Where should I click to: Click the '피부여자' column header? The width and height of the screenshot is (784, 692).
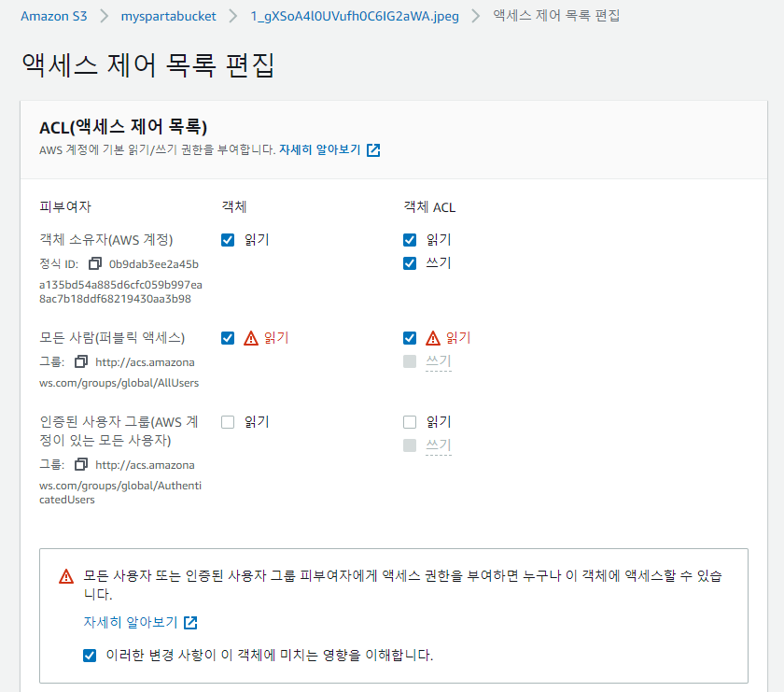(x=65, y=207)
